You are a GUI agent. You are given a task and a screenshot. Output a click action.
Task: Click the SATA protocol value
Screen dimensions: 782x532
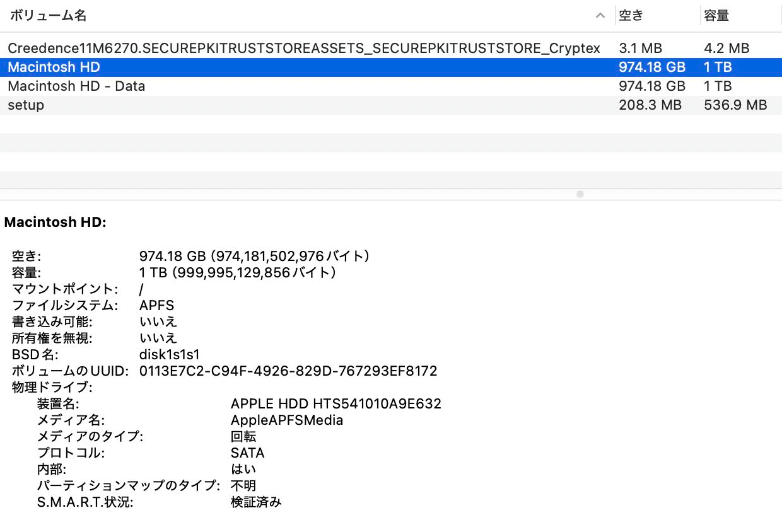[248, 453]
